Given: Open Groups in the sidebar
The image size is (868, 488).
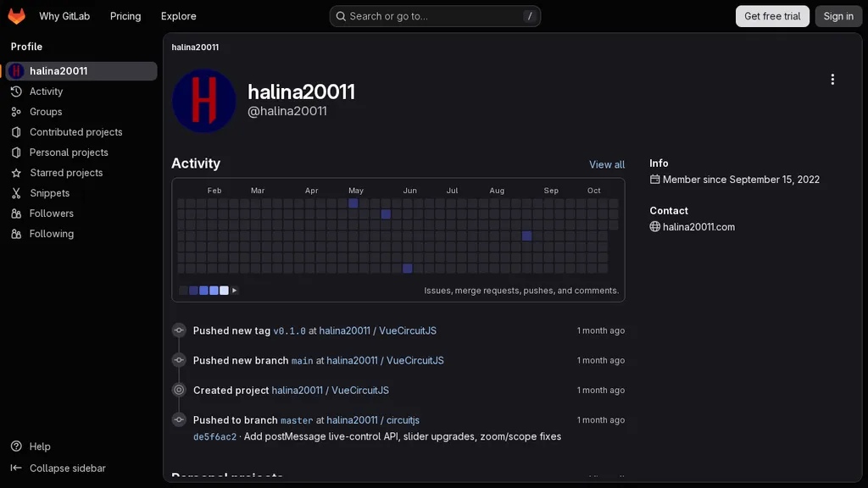Looking at the screenshot, I should click(x=81, y=112).
